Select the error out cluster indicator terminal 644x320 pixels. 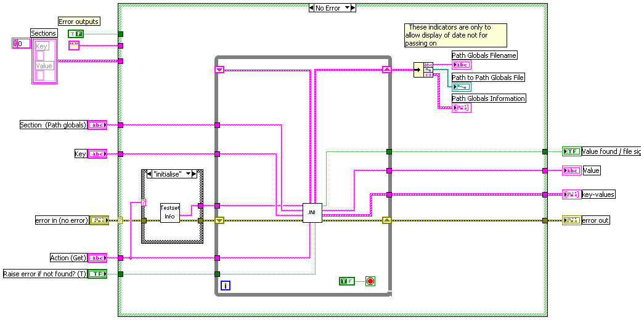click(x=571, y=220)
